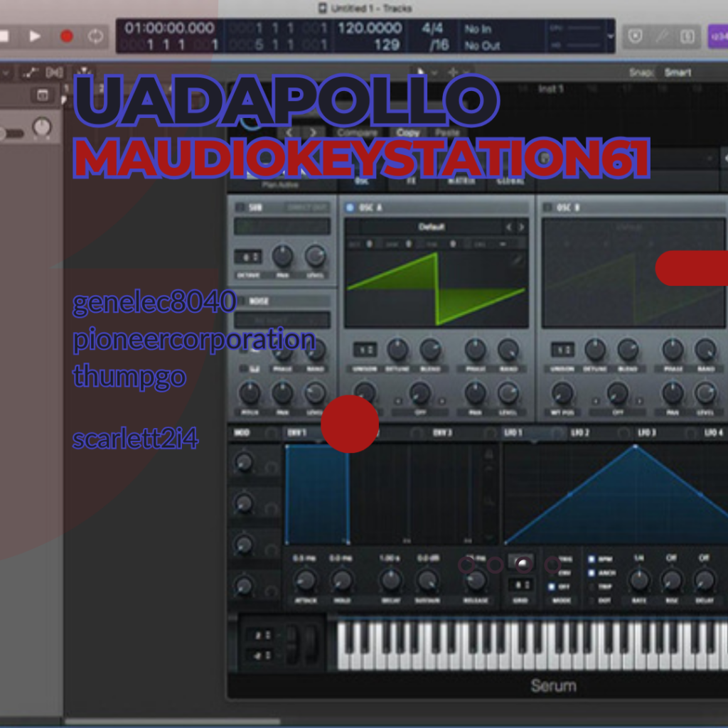Go to previous plug-in preset arrow
Image resolution: width=728 pixels, height=728 pixels.
(x=290, y=133)
